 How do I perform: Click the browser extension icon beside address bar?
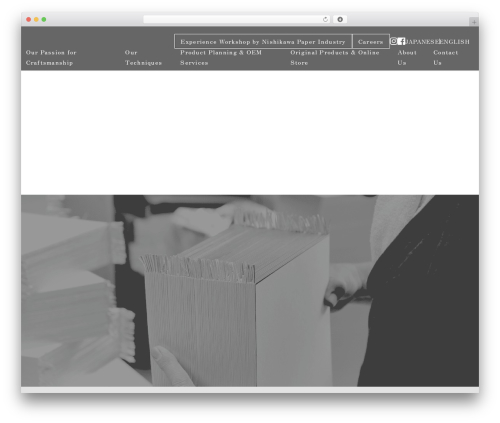tap(340, 19)
